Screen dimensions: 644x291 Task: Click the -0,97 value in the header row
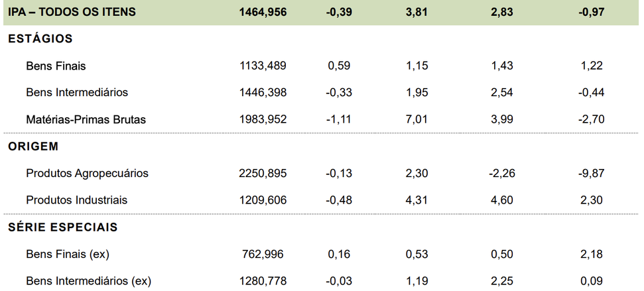591,12
